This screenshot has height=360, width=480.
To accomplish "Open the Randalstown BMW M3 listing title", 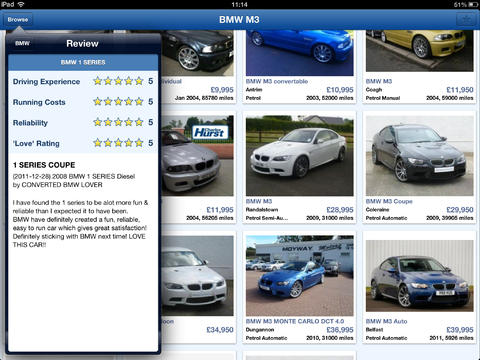I will (259, 201).
